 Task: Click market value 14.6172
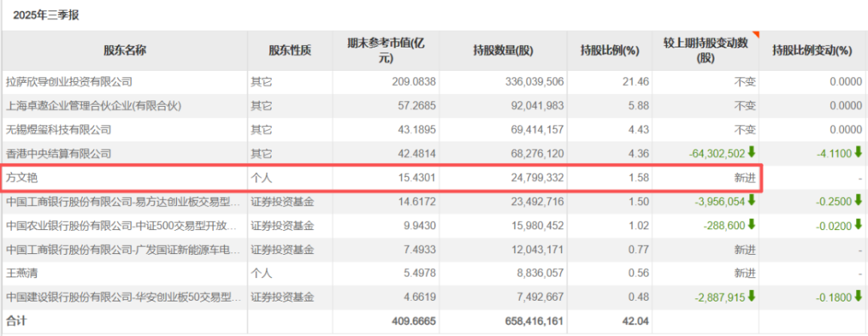point(419,202)
